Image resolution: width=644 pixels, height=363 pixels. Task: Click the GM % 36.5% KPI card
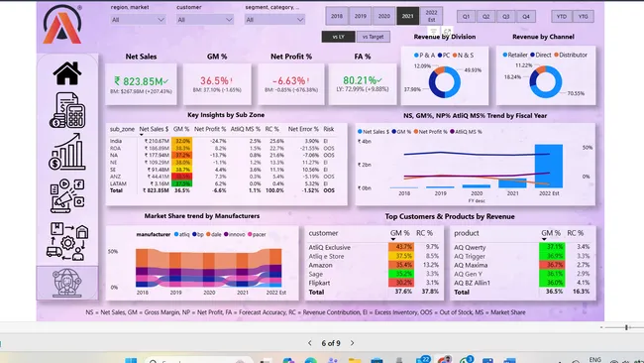click(217, 84)
